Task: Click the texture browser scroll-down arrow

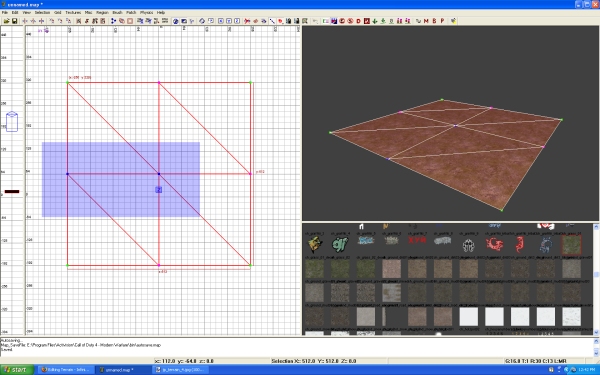Action: click(x=596, y=332)
